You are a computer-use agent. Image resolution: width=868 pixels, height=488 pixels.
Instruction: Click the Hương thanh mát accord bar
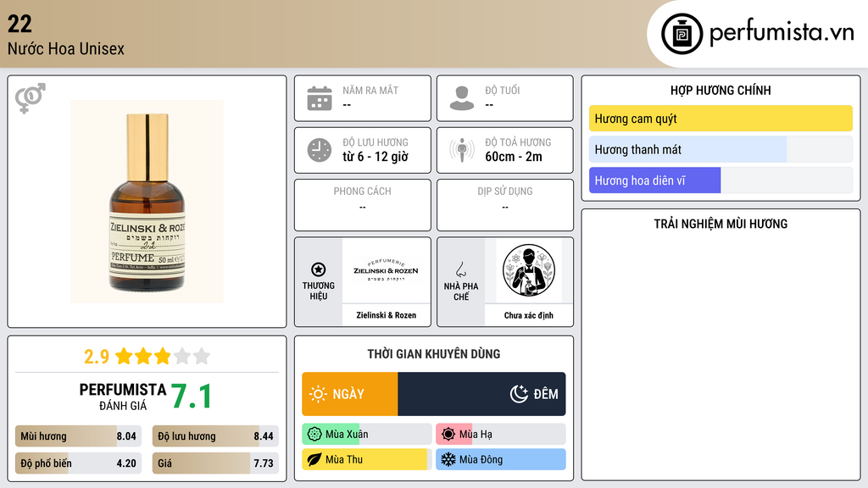[721, 149]
